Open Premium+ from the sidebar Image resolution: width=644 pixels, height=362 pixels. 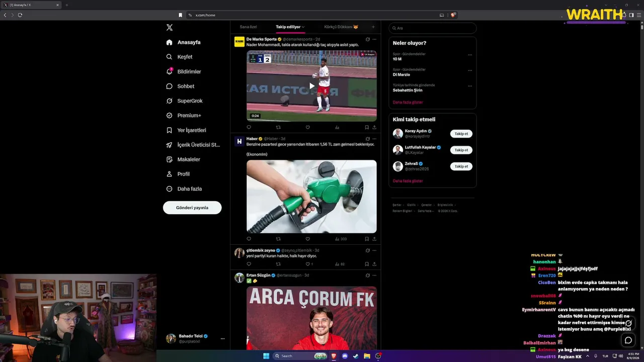click(184, 115)
